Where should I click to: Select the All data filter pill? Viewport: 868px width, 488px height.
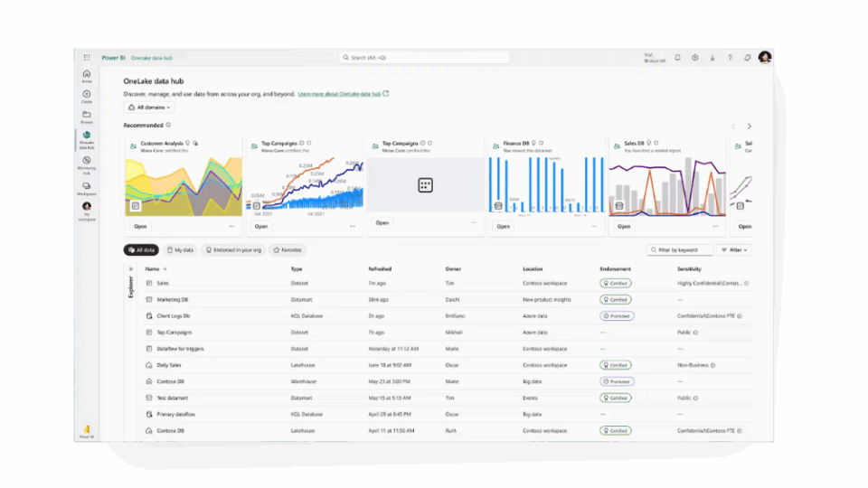(x=141, y=249)
